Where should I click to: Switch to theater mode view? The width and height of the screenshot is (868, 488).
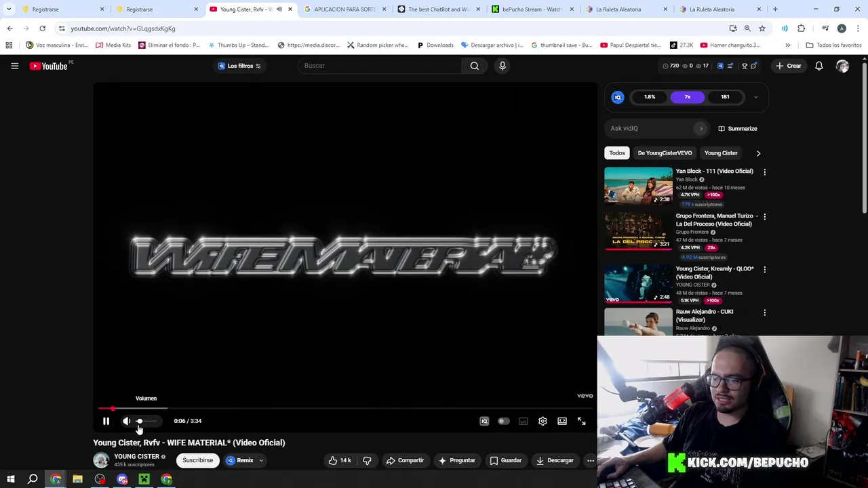pos(562,421)
